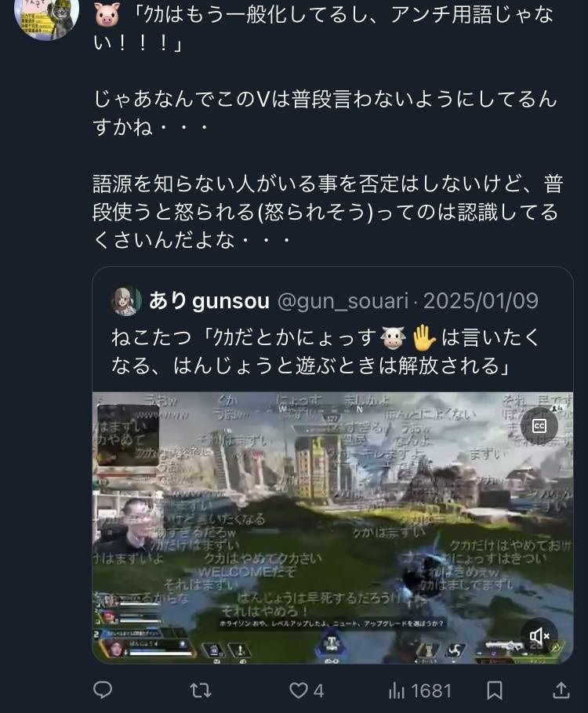The height and width of the screenshot is (713, 588).
Task: Play the embedded Apex gameplay video
Action: (332, 527)
